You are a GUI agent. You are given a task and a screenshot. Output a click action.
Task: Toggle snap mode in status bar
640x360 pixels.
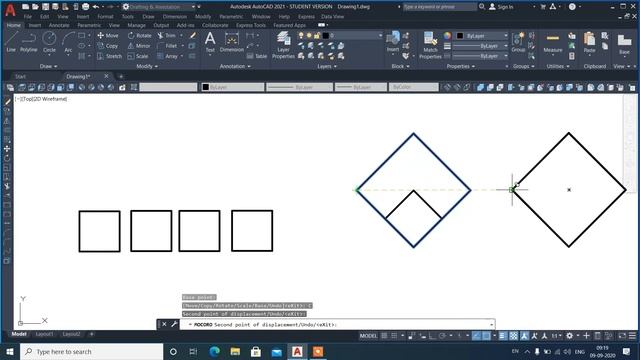[x=394, y=336]
